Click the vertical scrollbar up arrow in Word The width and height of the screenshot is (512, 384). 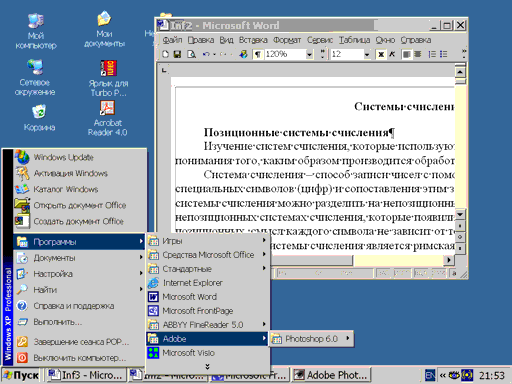coord(460,72)
